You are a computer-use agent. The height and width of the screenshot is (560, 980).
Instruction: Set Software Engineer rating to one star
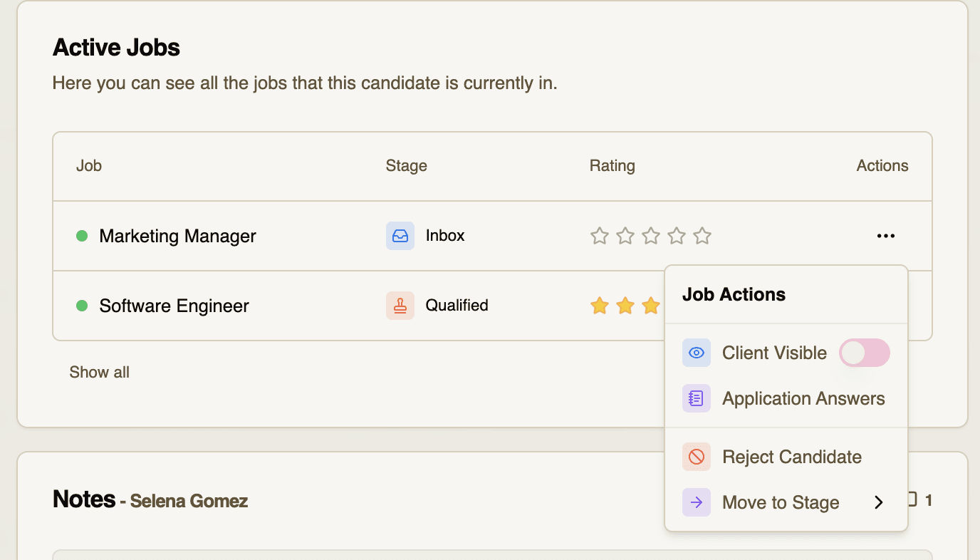pos(600,306)
